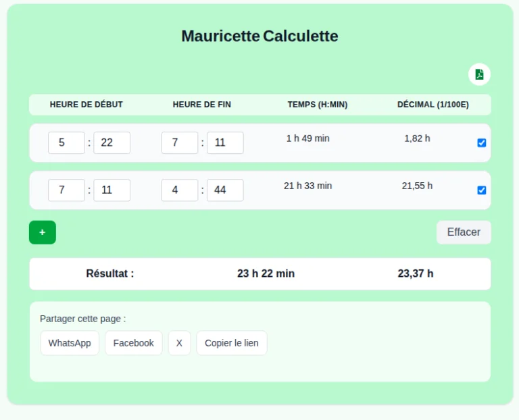Select first row end hour field
519x420 pixels.
(x=180, y=143)
